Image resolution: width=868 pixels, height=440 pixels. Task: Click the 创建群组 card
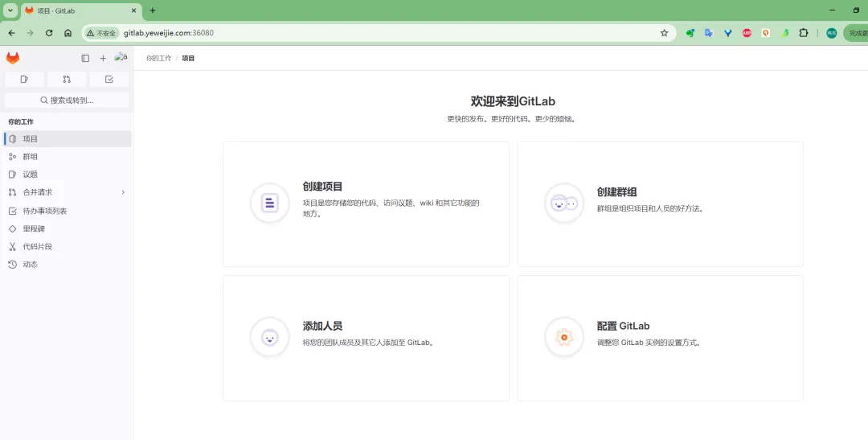(x=660, y=204)
